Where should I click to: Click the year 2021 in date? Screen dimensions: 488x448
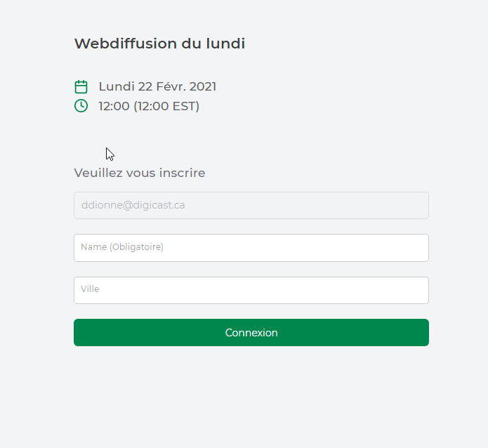(203, 86)
